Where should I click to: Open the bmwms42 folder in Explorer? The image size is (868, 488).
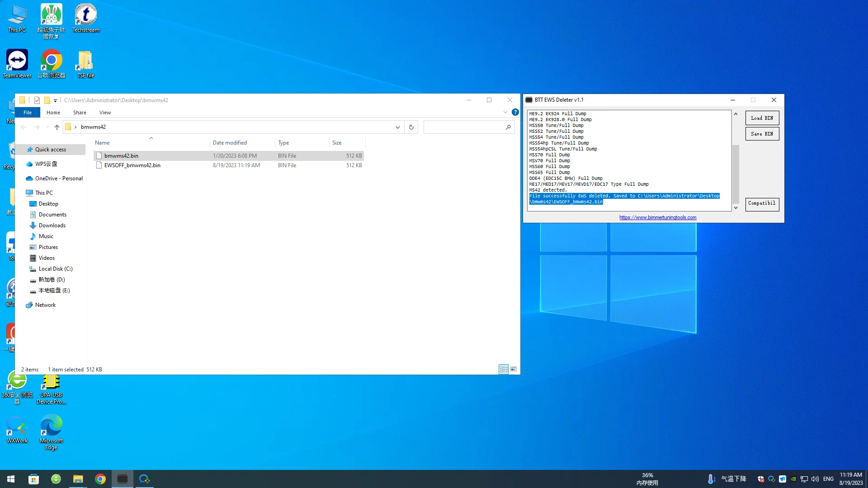(x=94, y=127)
